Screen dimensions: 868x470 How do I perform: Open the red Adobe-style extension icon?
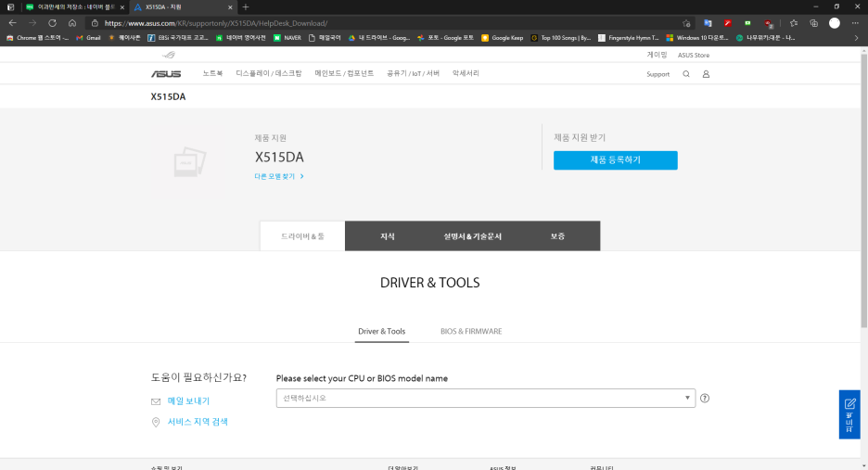point(727,23)
